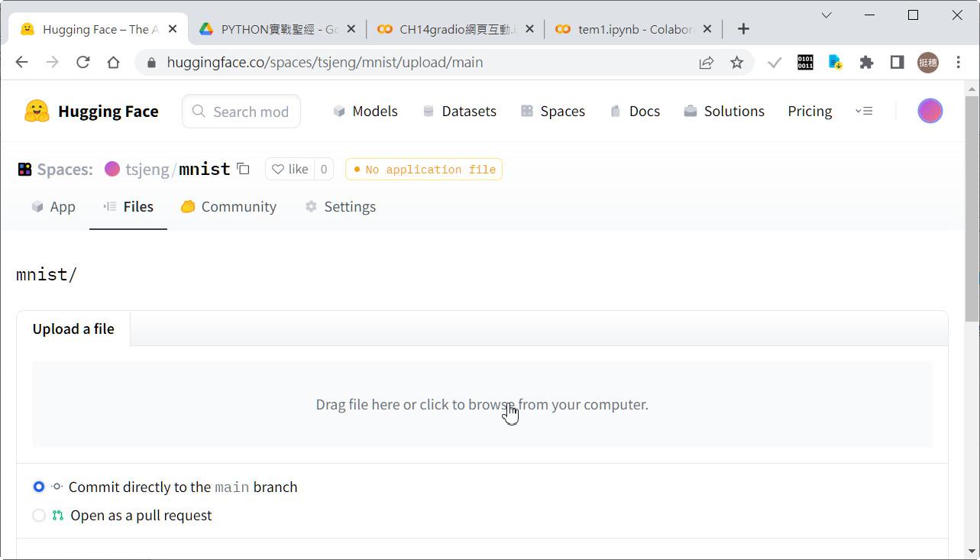
Task: Open Solutions in the navigation bar
Action: point(724,111)
